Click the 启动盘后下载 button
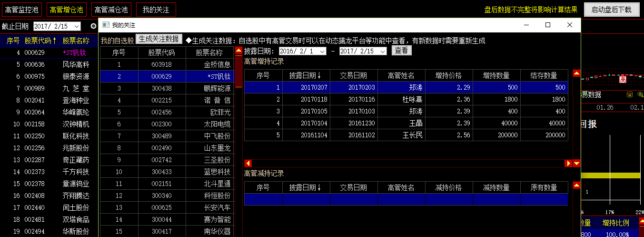Image resolution: width=644 pixels, height=237 pixels. [611, 10]
